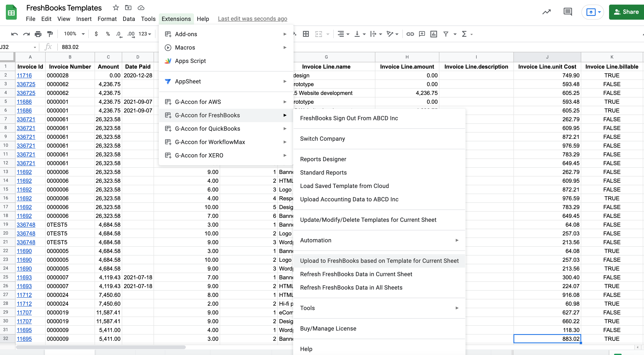The image size is (644, 355).
Task: Open G-Accon for QuickBooks submenu
Action: (x=226, y=129)
